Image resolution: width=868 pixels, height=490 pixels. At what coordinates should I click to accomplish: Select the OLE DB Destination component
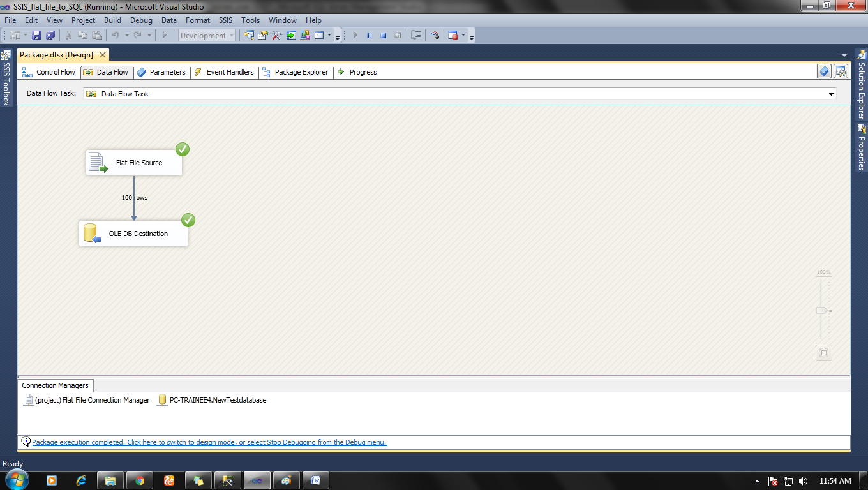[133, 234]
